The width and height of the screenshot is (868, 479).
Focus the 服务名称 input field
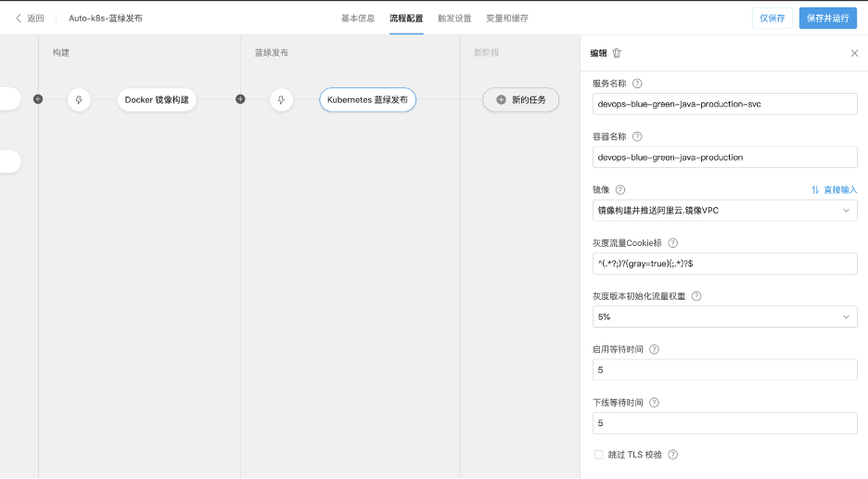click(724, 104)
